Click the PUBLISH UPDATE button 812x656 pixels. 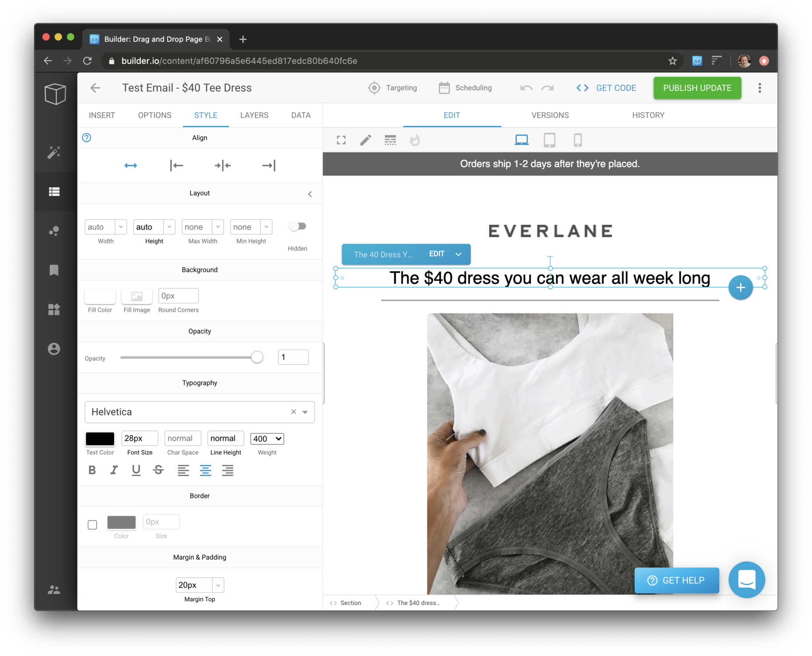(697, 88)
